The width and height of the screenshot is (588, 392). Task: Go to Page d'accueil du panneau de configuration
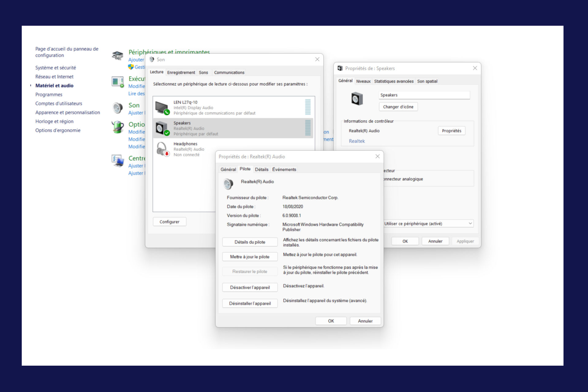(67, 52)
